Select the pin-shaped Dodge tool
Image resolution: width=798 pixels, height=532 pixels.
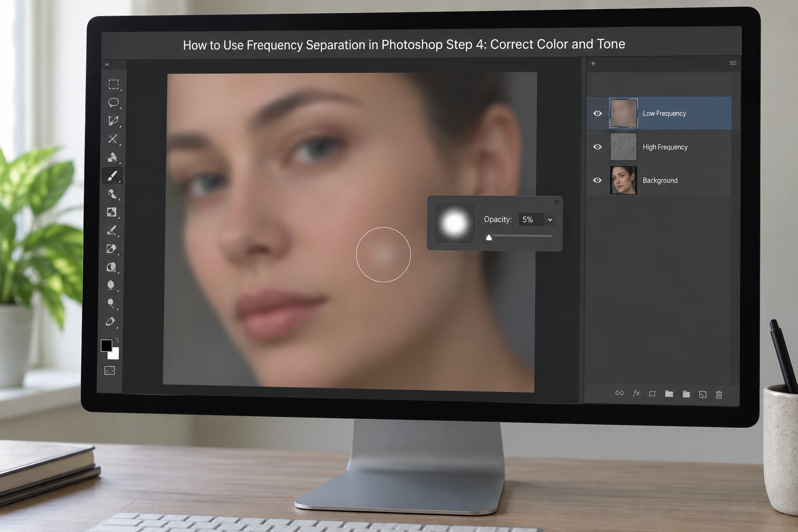111,303
